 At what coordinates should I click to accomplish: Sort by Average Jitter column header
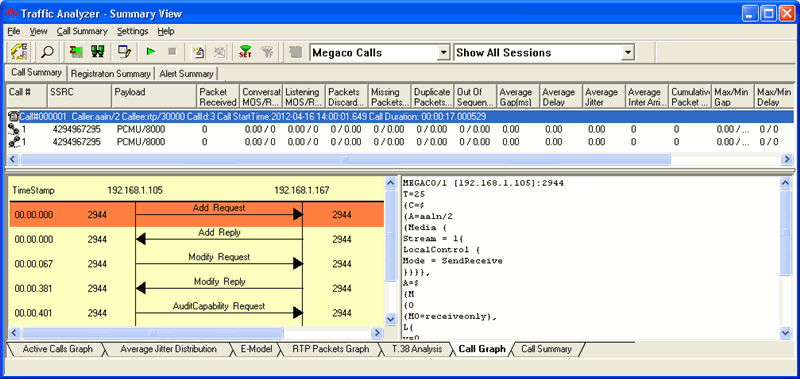(604, 97)
